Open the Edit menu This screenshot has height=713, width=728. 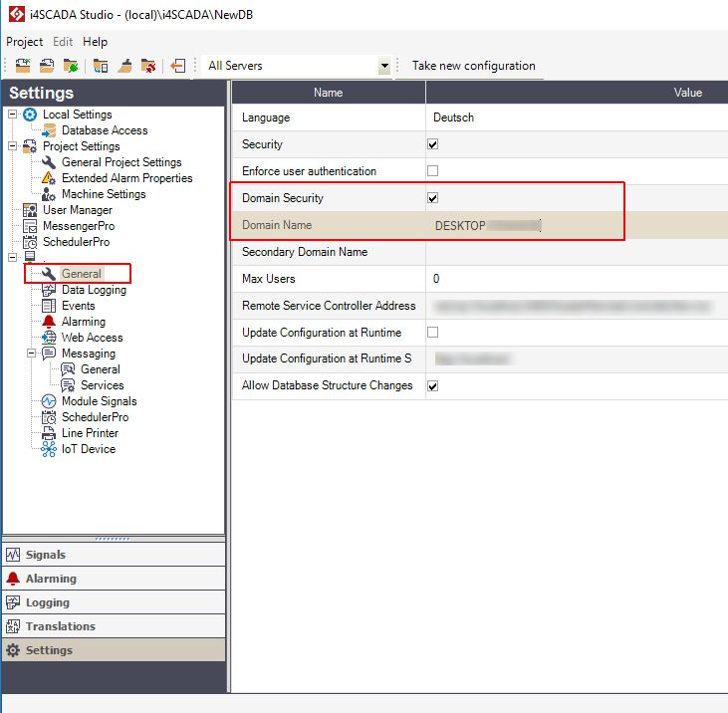click(63, 42)
